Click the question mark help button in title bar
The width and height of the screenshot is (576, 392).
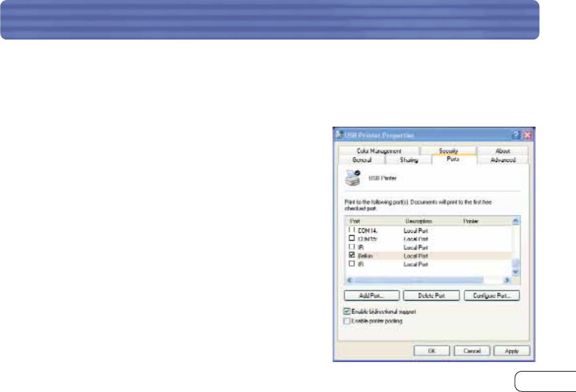pos(516,135)
